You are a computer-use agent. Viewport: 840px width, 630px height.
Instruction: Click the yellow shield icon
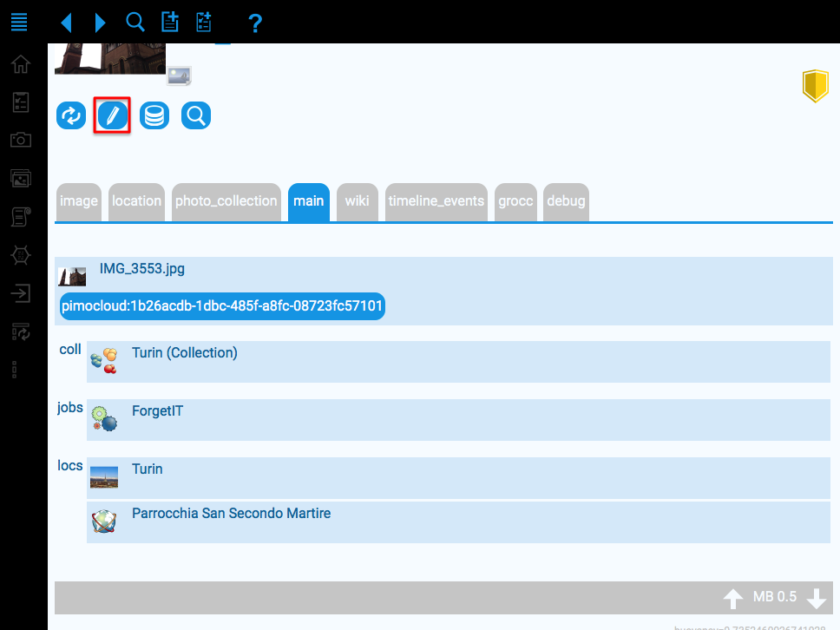[815, 87]
